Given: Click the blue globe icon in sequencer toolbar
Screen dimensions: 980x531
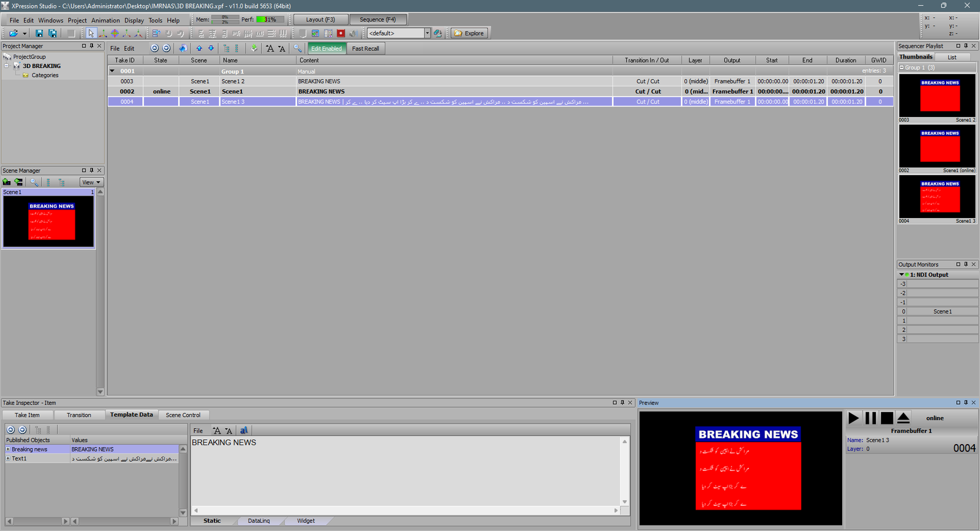Looking at the screenshot, I should coord(183,48).
